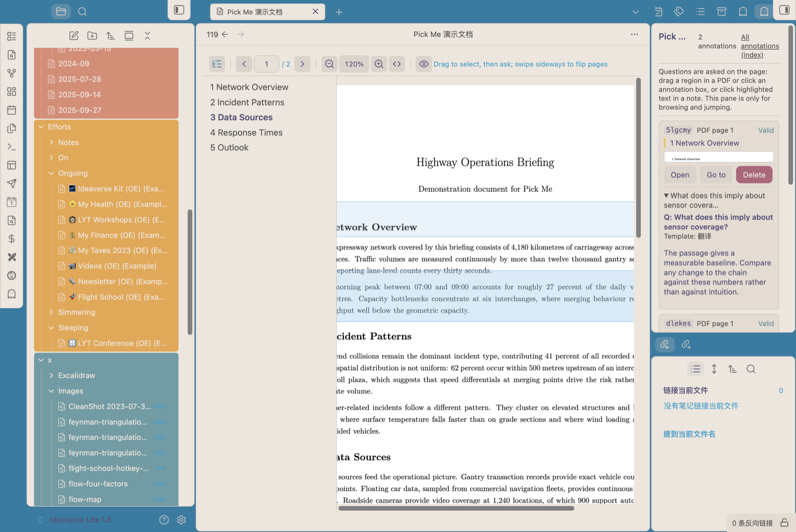Image resolution: width=796 pixels, height=532 pixels.
Task: Toggle the list view in backlinks pane
Action: click(x=696, y=369)
